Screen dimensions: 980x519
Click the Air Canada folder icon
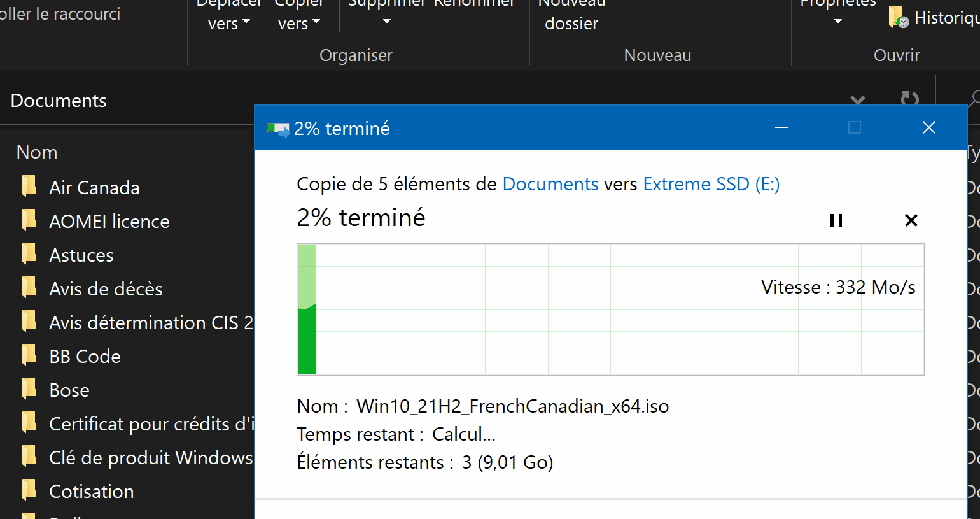click(29, 187)
